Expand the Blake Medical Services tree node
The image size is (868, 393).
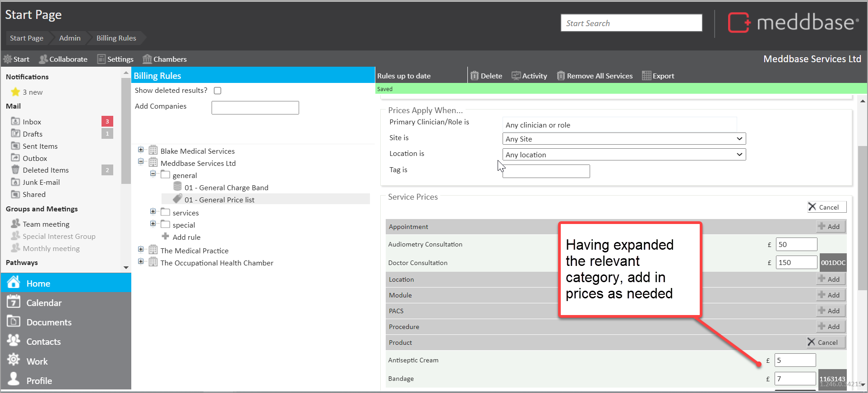tap(141, 150)
